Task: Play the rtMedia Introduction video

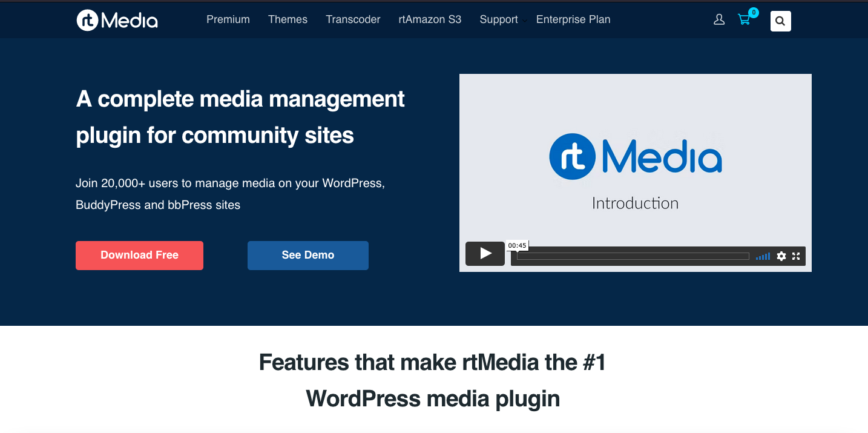Action: [485, 254]
